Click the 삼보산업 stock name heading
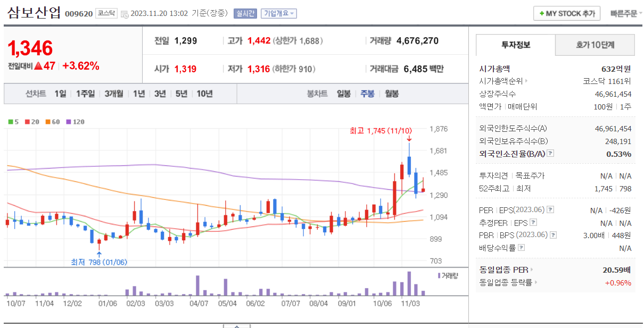Viewport: 644px width, 328px height. pyautogui.click(x=35, y=13)
